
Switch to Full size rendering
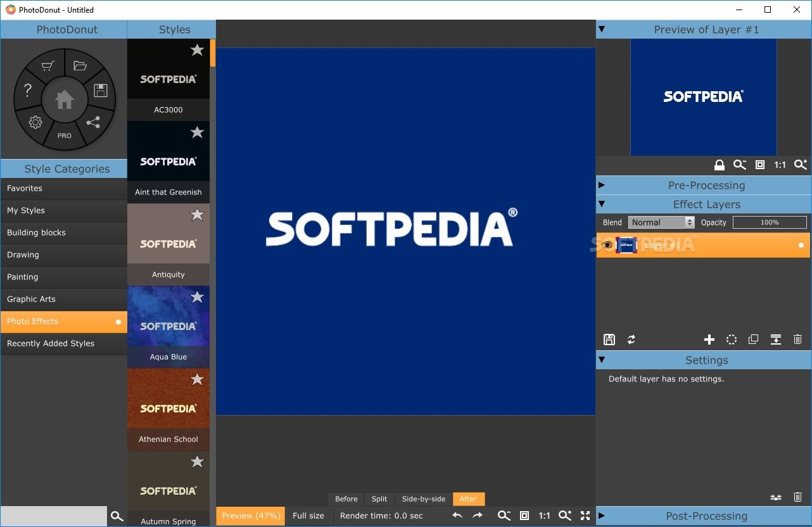pos(308,516)
